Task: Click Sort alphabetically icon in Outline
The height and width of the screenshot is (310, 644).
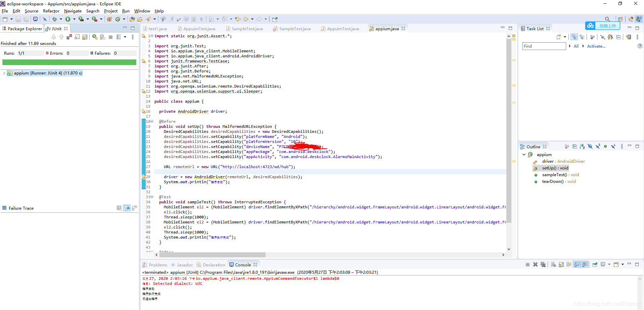Action: [x=582, y=146]
